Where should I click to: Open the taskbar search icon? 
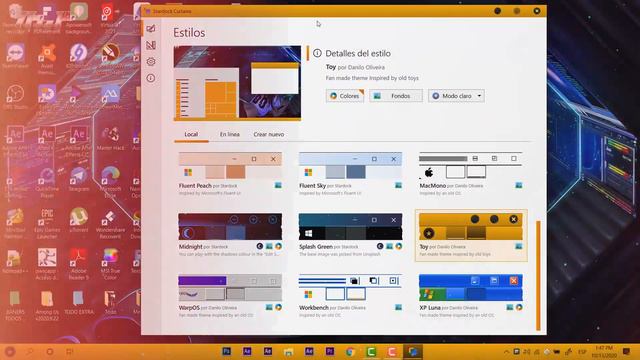click(x=30, y=351)
